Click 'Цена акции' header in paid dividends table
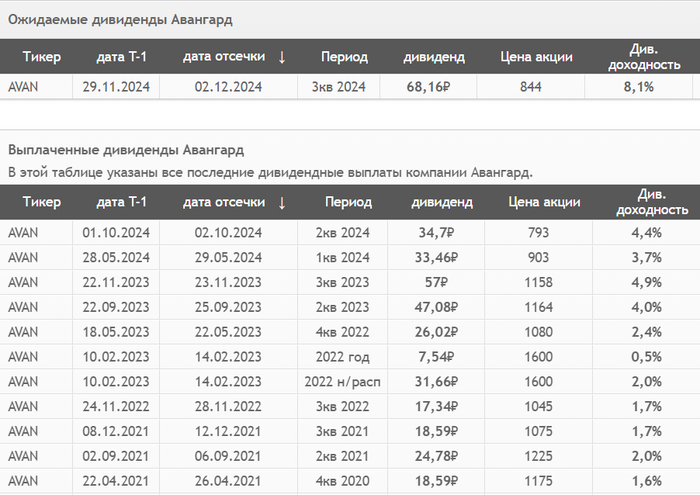Image resolution: width=700 pixels, height=495 pixels. (x=544, y=202)
